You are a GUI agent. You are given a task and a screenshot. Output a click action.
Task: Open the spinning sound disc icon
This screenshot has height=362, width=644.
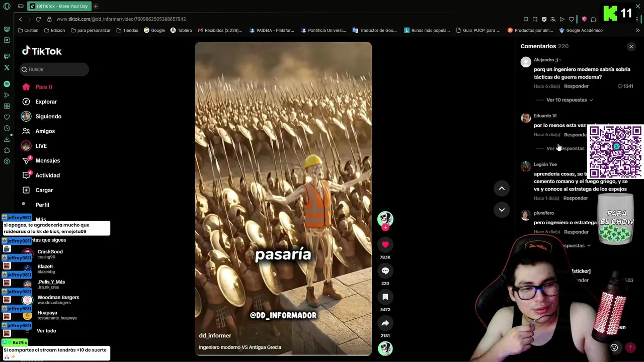(385, 348)
